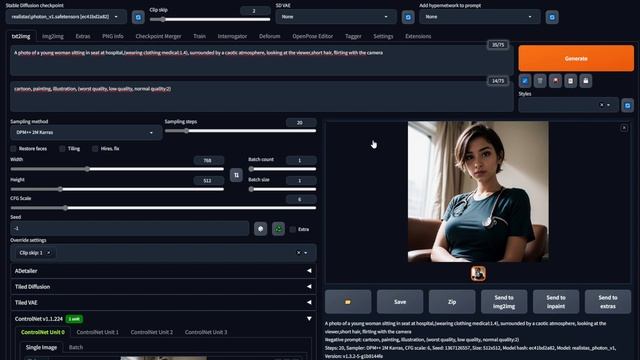This screenshot has height=360, width=640.
Task: Open the PNG Info tab
Action: click(113, 36)
